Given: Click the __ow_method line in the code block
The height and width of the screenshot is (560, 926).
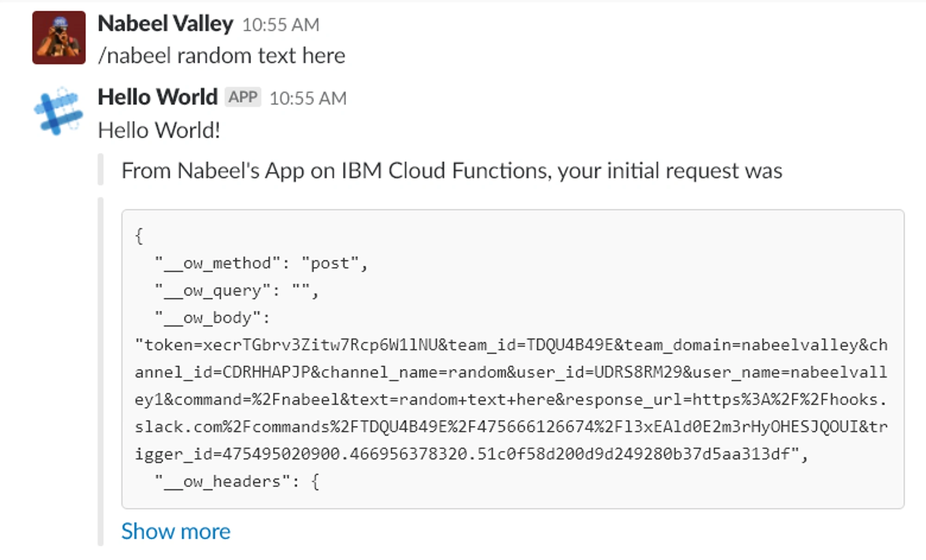Looking at the screenshot, I should (x=261, y=263).
